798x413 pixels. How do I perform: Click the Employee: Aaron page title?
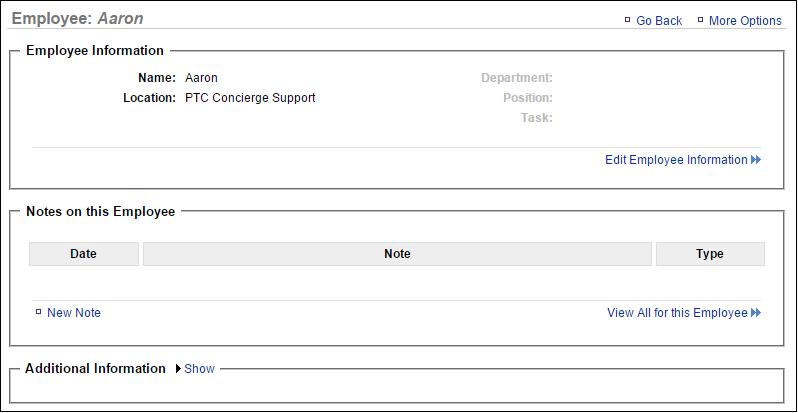(x=78, y=19)
